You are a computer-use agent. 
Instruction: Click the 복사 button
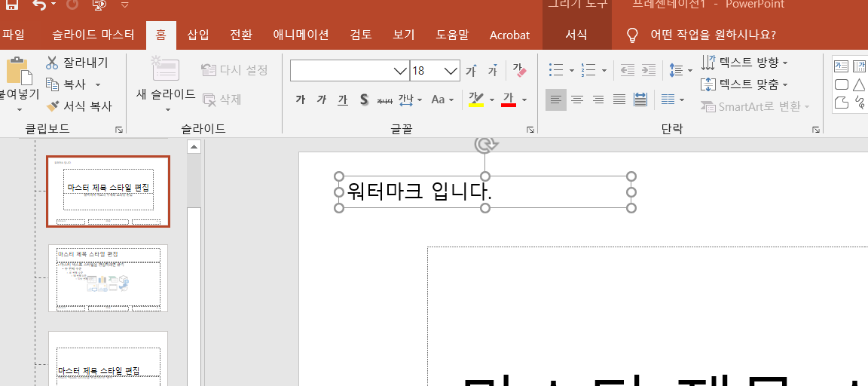(66, 84)
